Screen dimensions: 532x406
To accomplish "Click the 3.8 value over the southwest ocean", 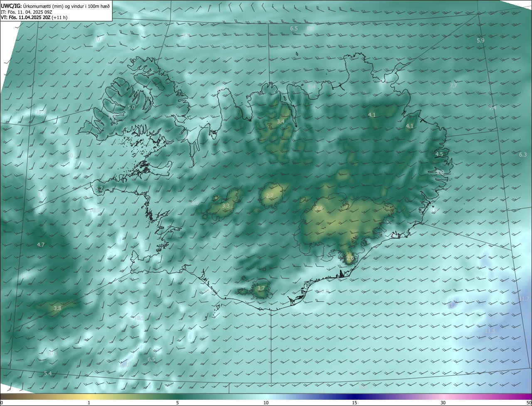I will [x=57, y=308].
